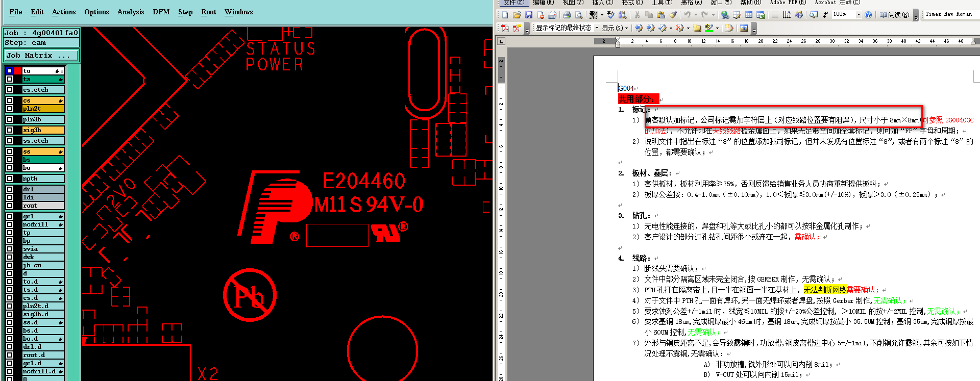The width and height of the screenshot is (980, 381).
Task: Insert a hyperlink with the globe icon
Action: click(x=725, y=15)
